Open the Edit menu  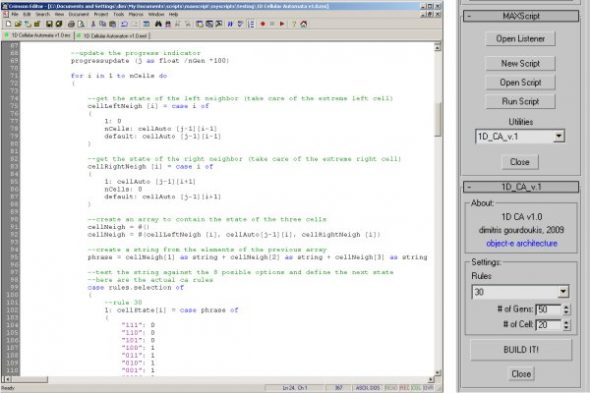[x=27, y=14]
